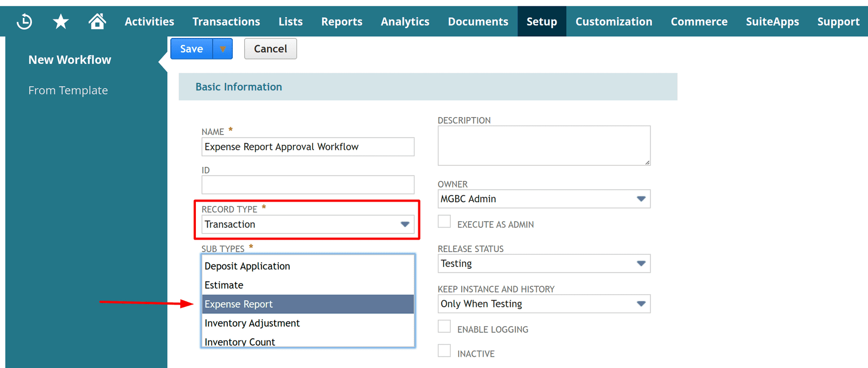Click into the ID field
Screen dimensions: 868x368
pyautogui.click(x=308, y=185)
